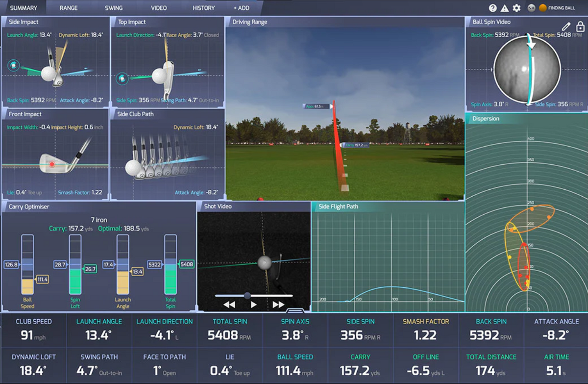Click the game controller icon
This screenshot has width=588, height=384.
click(x=531, y=8)
